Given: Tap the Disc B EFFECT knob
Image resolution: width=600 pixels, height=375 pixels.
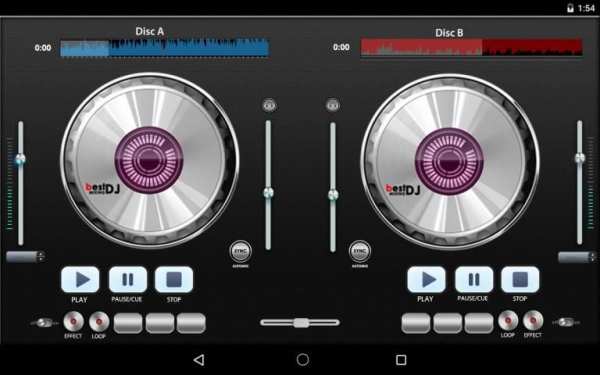Looking at the screenshot, I should (x=533, y=321).
